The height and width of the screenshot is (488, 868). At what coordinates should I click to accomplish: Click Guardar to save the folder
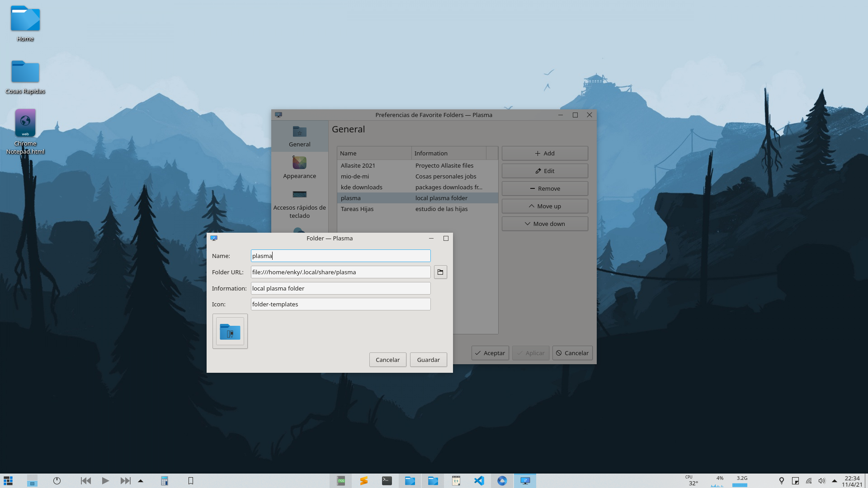[429, 360]
